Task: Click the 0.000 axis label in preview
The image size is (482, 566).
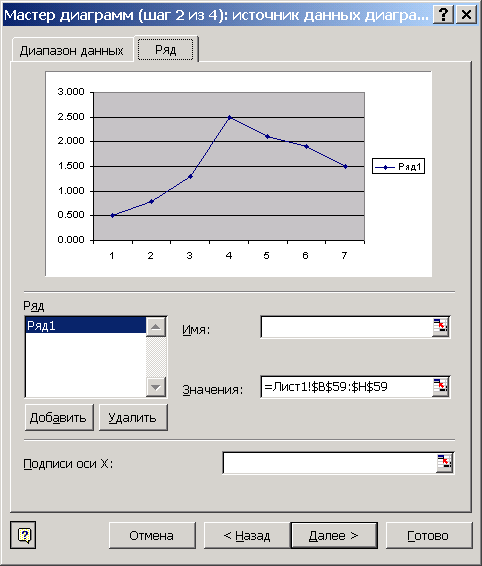Action: [x=71, y=239]
